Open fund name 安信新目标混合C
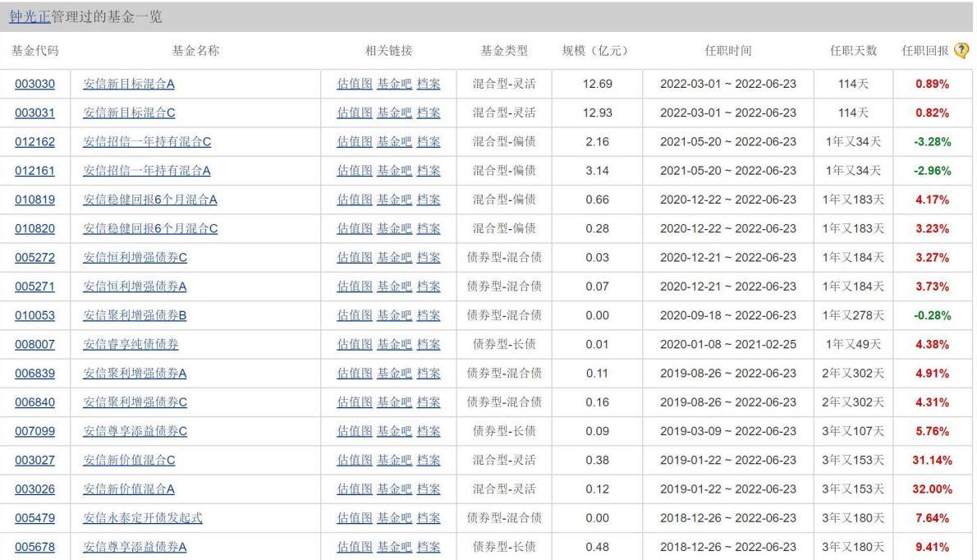Image resolution: width=977 pixels, height=560 pixels. [x=129, y=112]
